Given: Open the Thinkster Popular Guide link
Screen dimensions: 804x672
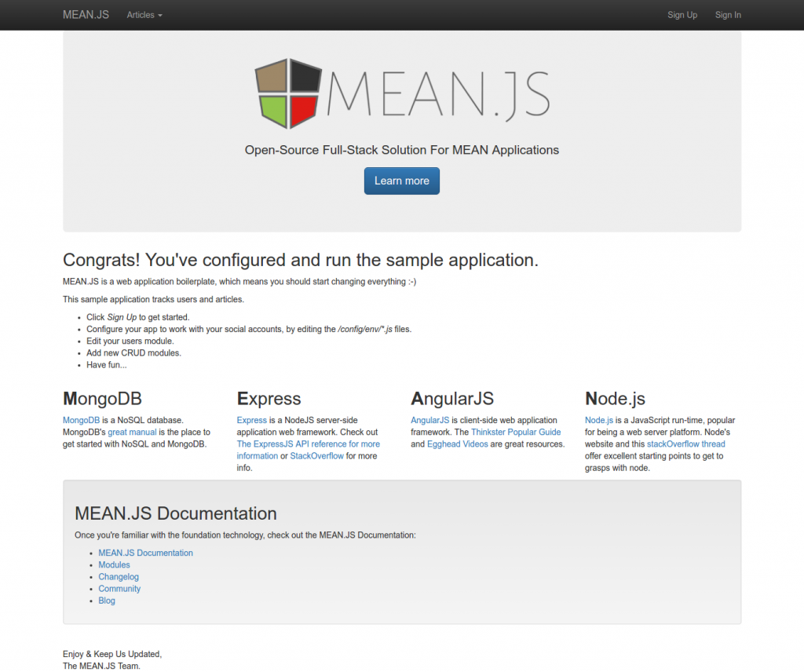Looking at the screenshot, I should pyautogui.click(x=516, y=433).
